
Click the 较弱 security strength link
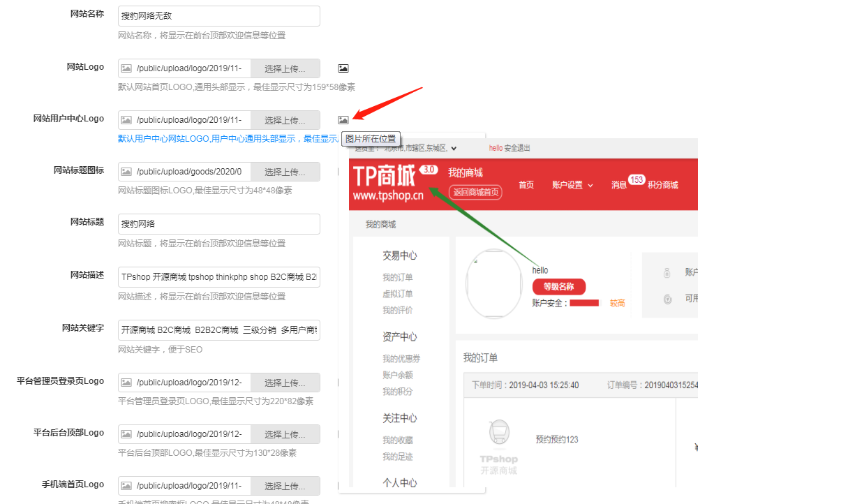tap(617, 302)
